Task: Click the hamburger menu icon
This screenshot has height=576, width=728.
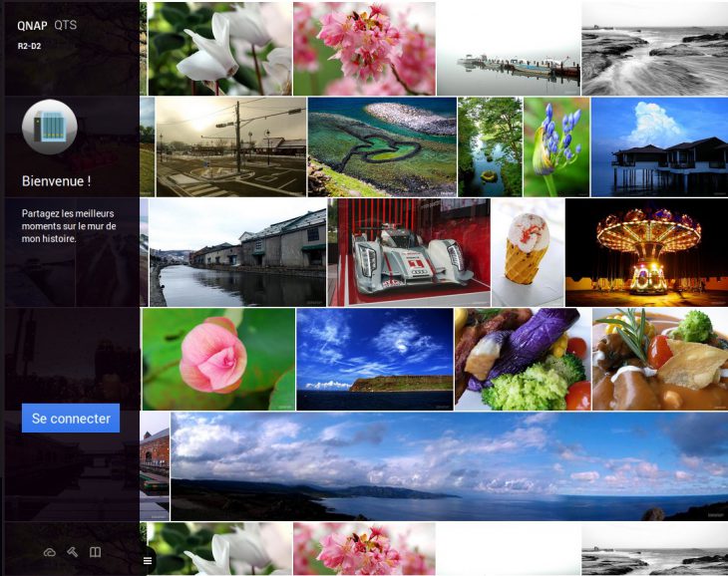Action: [148, 560]
